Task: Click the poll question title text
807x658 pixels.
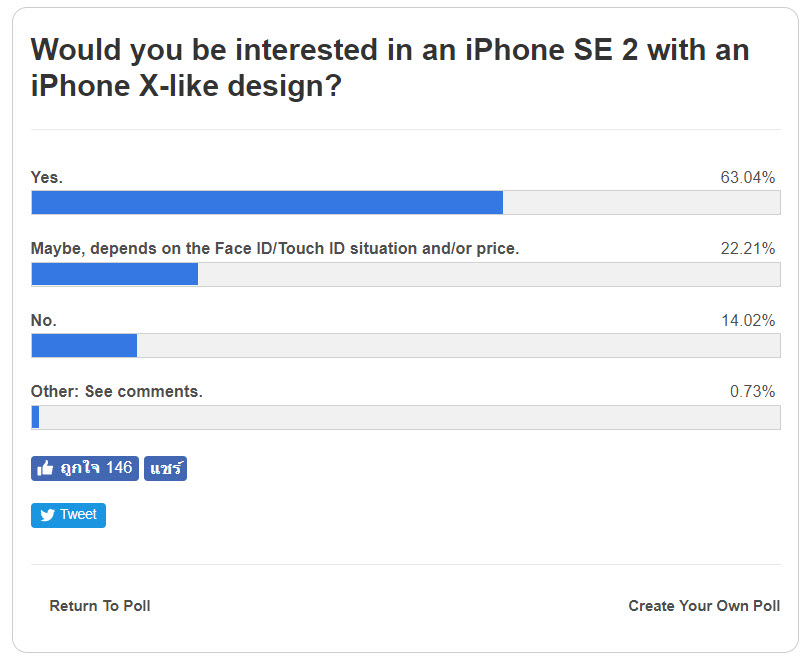Action: tap(390, 67)
